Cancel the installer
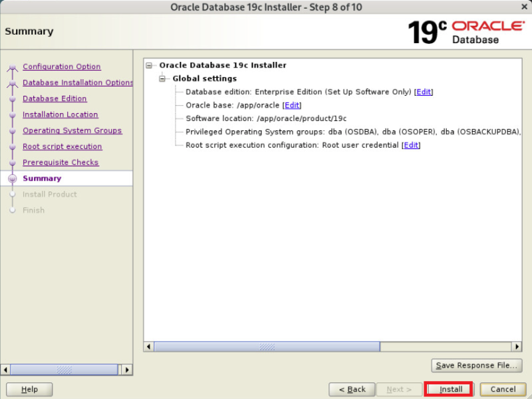The width and height of the screenshot is (532, 399). click(x=503, y=389)
